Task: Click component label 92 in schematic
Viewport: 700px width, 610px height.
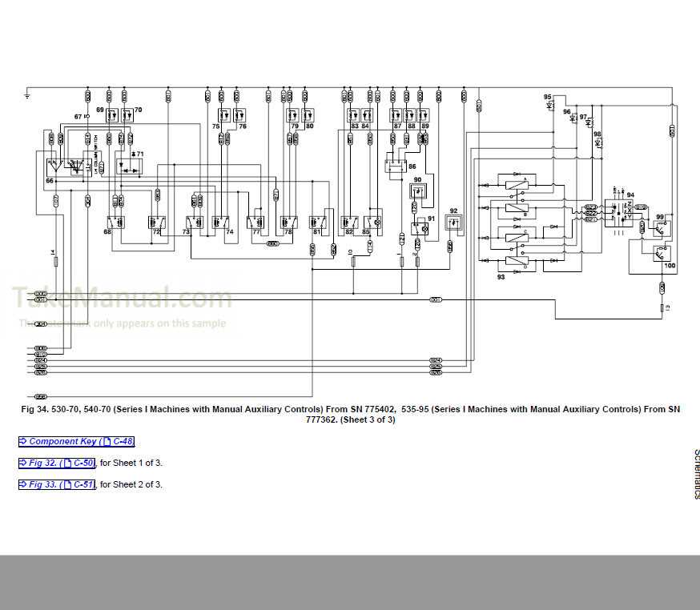Action: click(453, 211)
